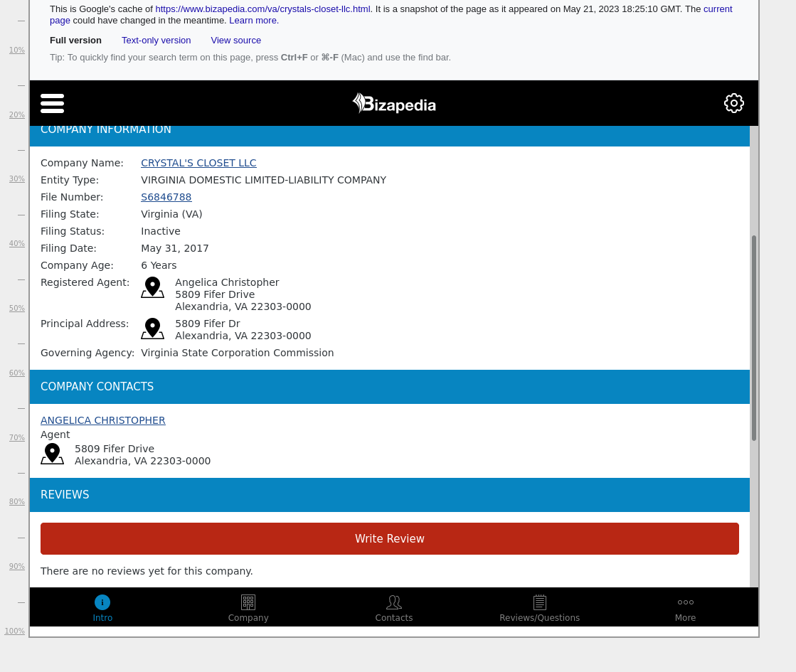The height and width of the screenshot is (672, 796).
Task: Open the View source link
Action: click(236, 41)
